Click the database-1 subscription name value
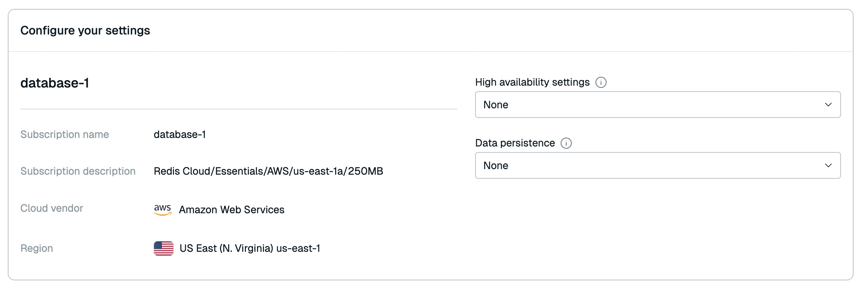Screen dimensions: 868x290 180,134
